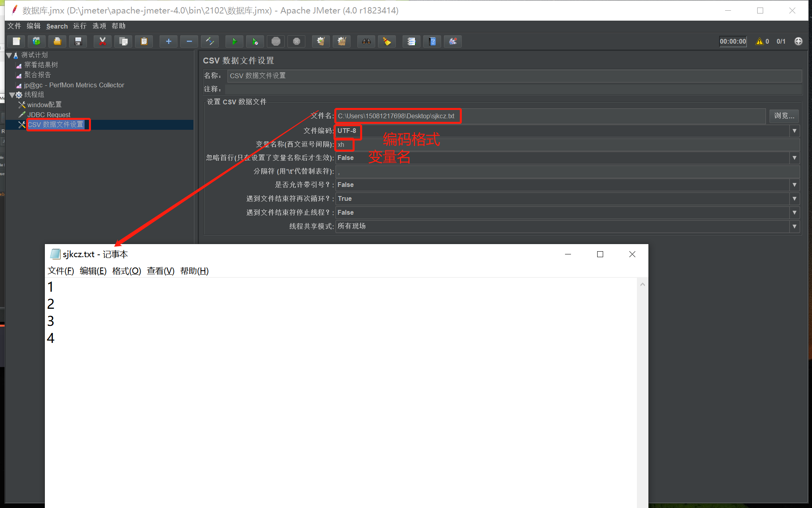Select JDBC Request in the tree
This screenshot has width=812, height=508.
click(48, 115)
